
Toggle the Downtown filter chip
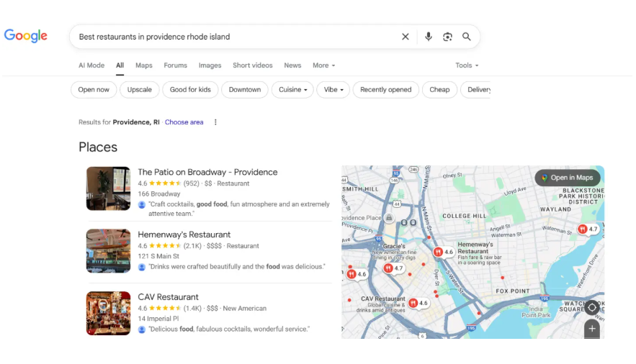(x=245, y=90)
